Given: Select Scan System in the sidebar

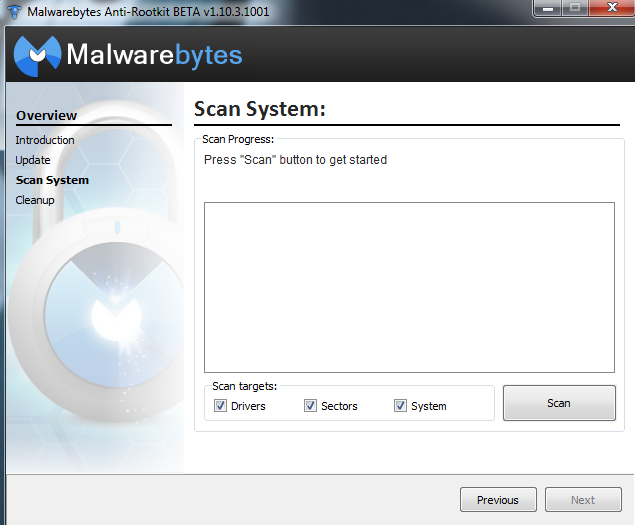Looking at the screenshot, I should pos(52,180).
